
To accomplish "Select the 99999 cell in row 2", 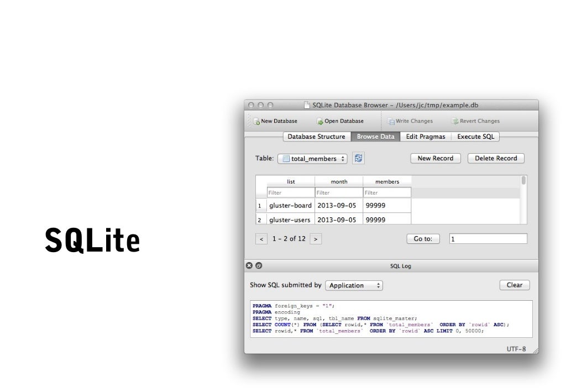I will [x=387, y=219].
